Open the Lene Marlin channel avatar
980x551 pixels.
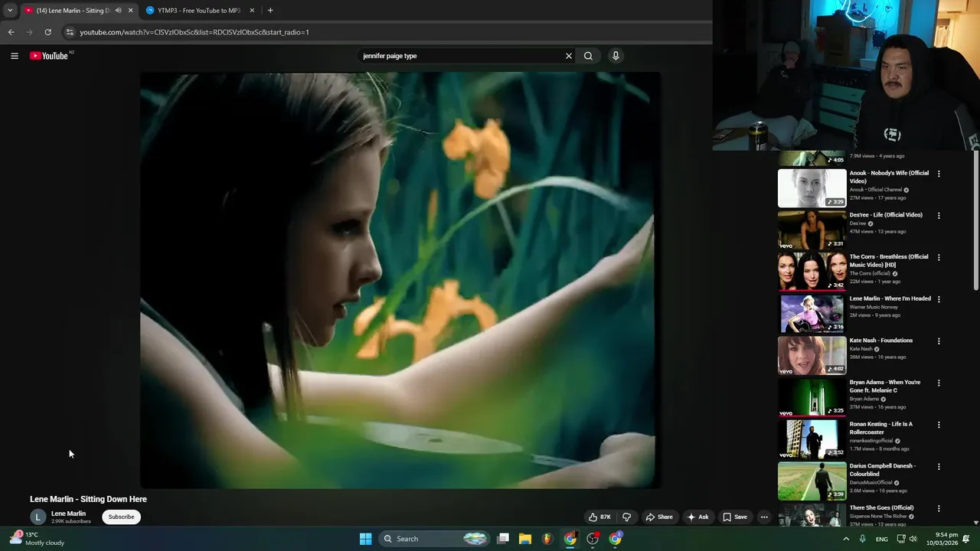38,517
